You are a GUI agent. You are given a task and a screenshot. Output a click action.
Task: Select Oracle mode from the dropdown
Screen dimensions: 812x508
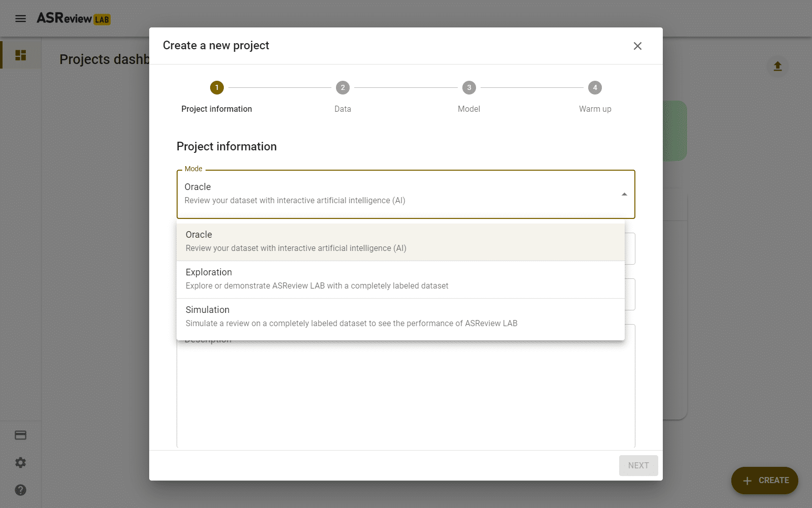(401, 240)
